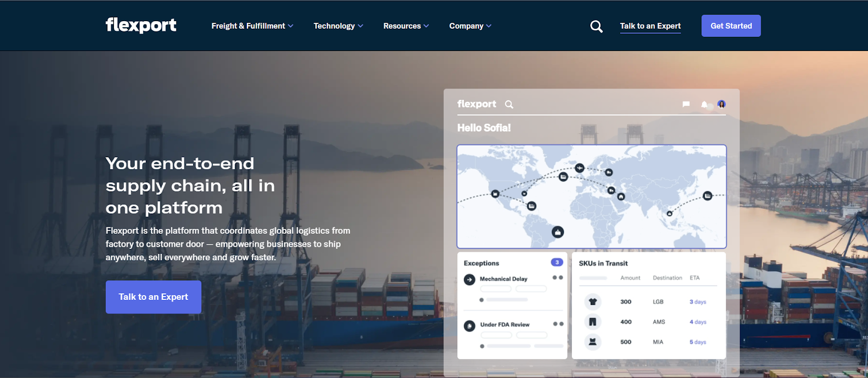The width and height of the screenshot is (868, 378).
Task: Open the Company dropdown menu
Action: tap(470, 26)
